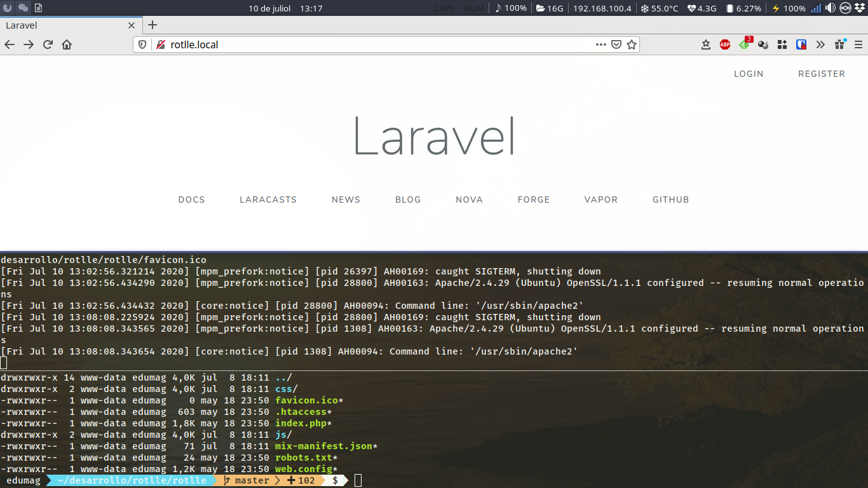Click the date 10 de juliol
The image size is (868, 488).
tap(269, 8)
